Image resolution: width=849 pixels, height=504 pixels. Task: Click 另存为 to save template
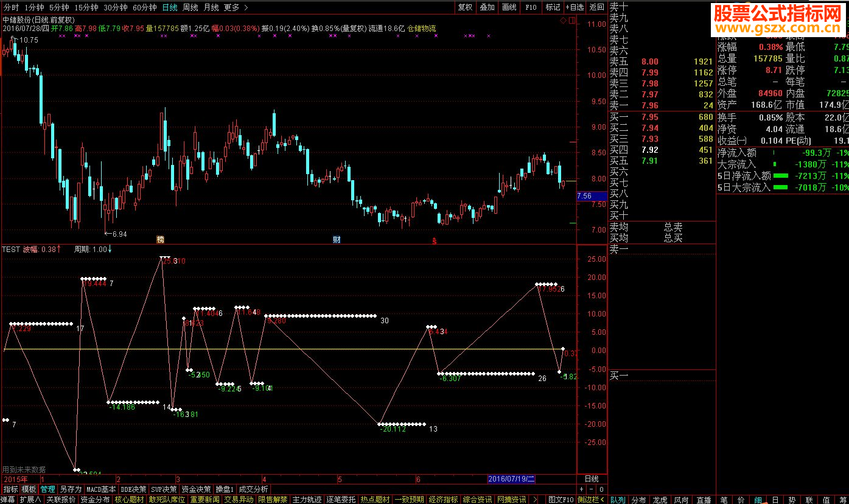tap(70, 489)
